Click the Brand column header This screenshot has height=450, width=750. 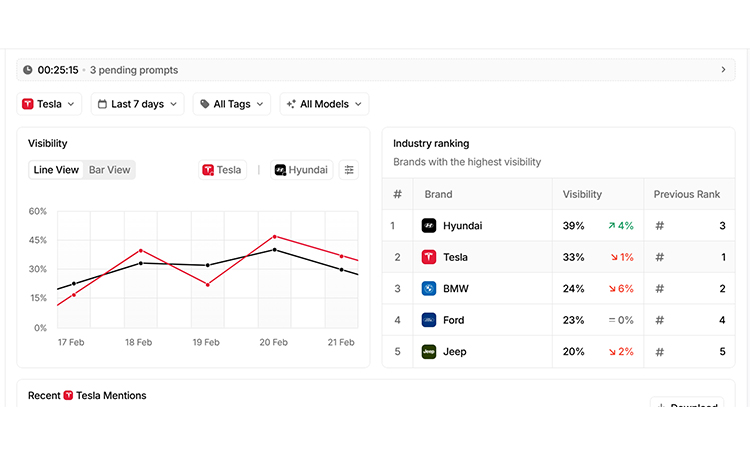(438, 194)
